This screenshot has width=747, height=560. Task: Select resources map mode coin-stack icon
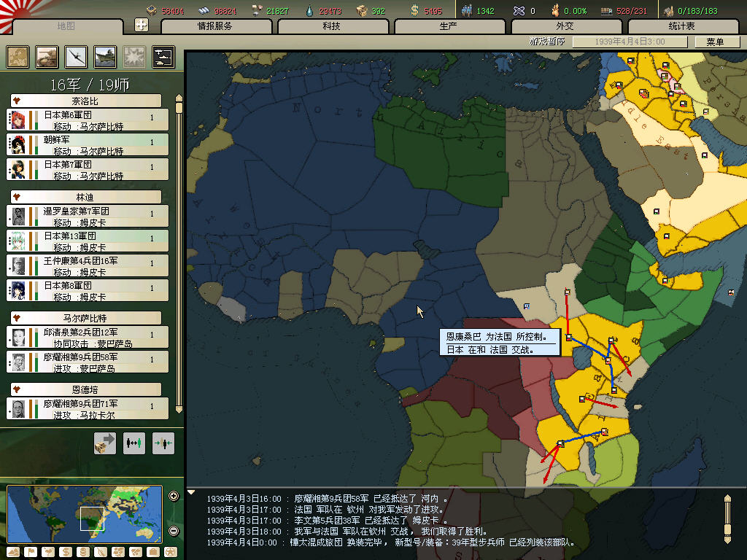(x=83, y=553)
